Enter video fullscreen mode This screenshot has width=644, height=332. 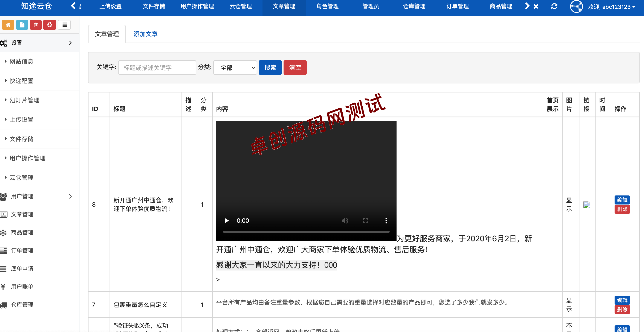click(366, 220)
